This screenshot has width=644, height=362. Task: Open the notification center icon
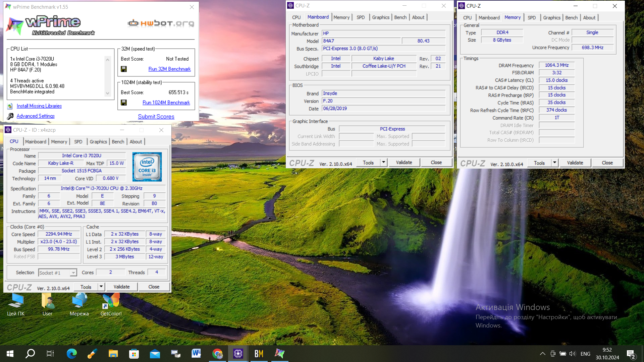[631, 354]
